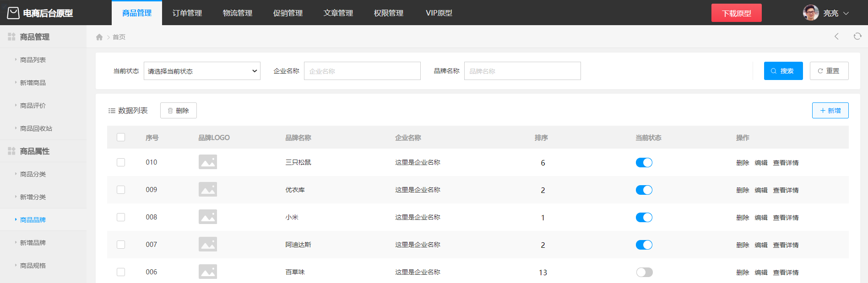This screenshot has height=283, width=868.
Task: Click the user avatar picture
Action: click(811, 13)
